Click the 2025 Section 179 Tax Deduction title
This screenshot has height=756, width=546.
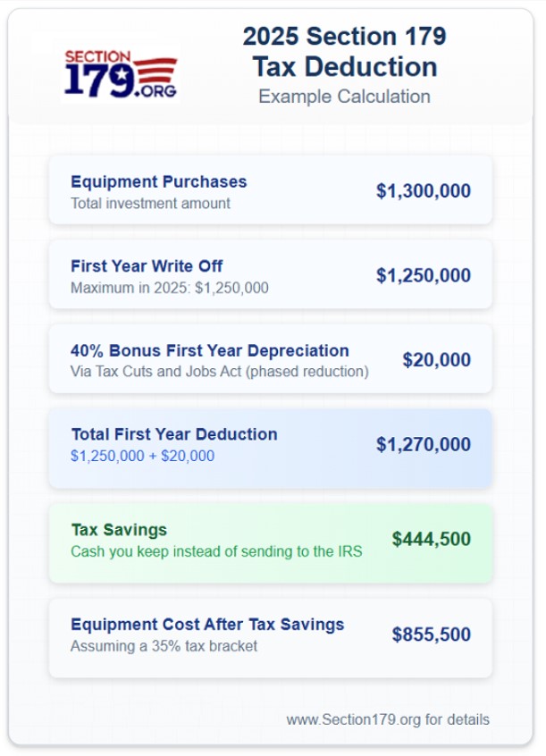[x=344, y=52]
